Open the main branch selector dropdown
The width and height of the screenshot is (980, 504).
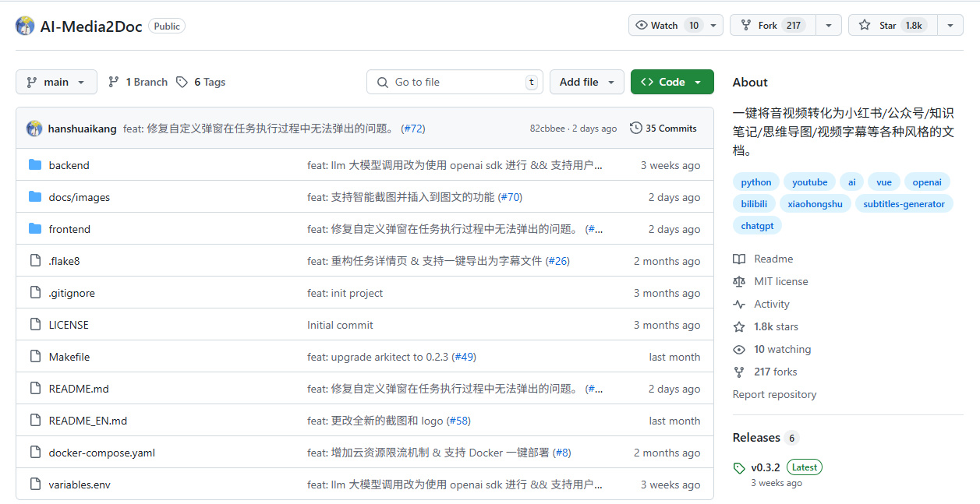[56, 82]
